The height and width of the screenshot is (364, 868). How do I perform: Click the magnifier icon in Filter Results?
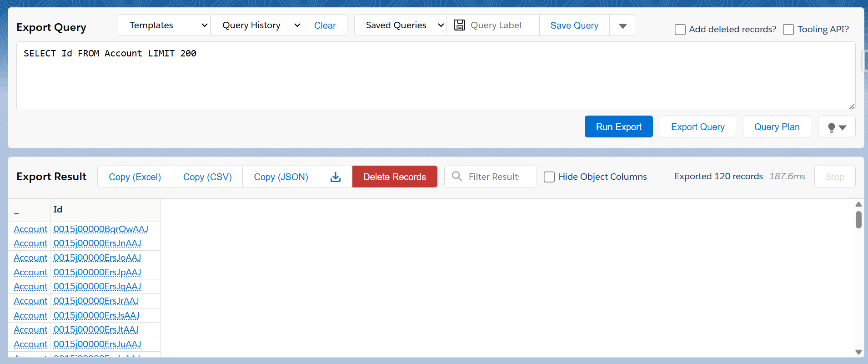(457, 177)
